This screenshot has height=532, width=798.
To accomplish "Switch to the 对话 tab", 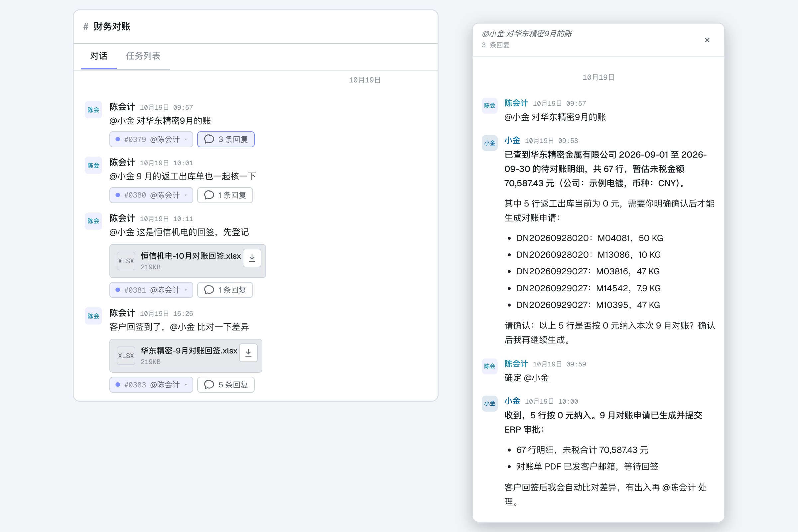I will point(99,56).
